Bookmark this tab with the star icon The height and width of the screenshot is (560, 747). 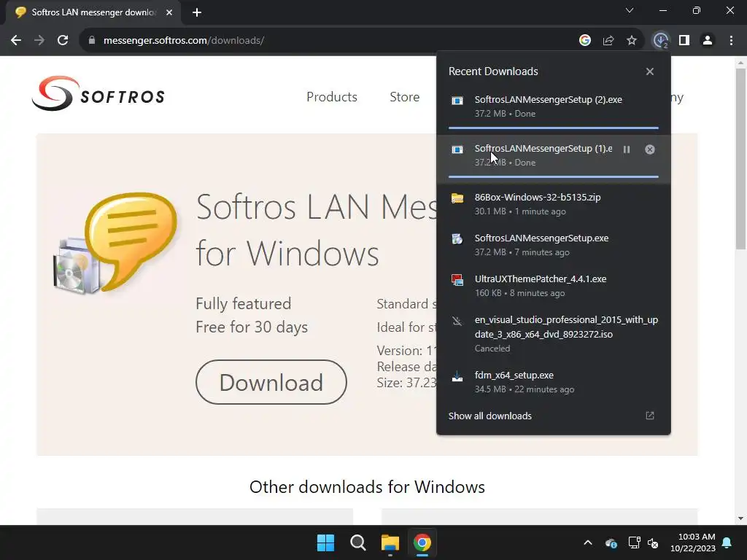631,41
